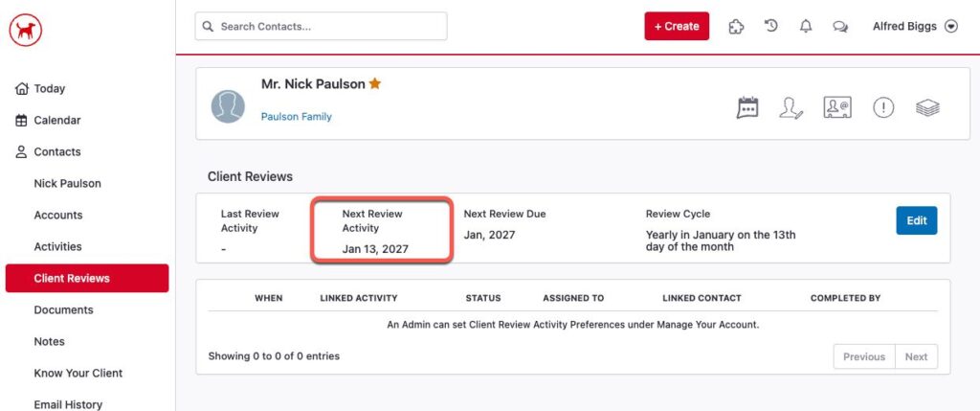980x411 pixels.
Task: Open Calendar from the sidebar
Action: coord(56,121)
